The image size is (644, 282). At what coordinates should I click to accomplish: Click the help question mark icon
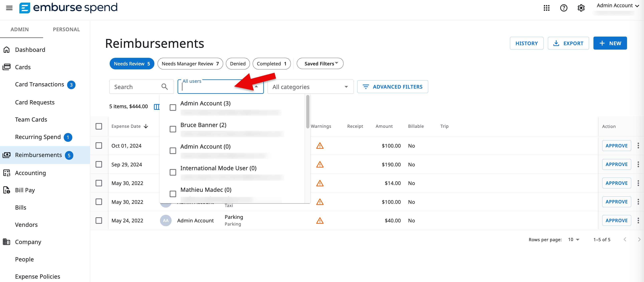(564, 8)
